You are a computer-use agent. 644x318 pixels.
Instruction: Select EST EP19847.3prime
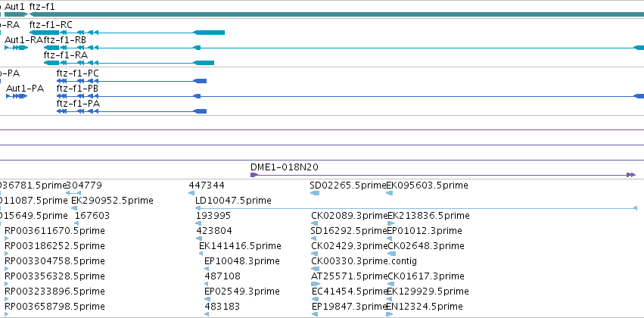[x=350, y=307]
